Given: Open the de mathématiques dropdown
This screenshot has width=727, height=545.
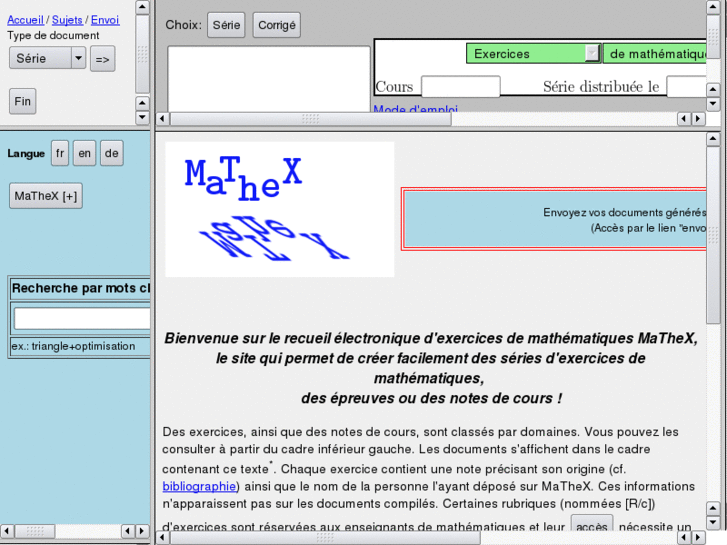Looking at the screenshot, I should click(x=655, y=54).
